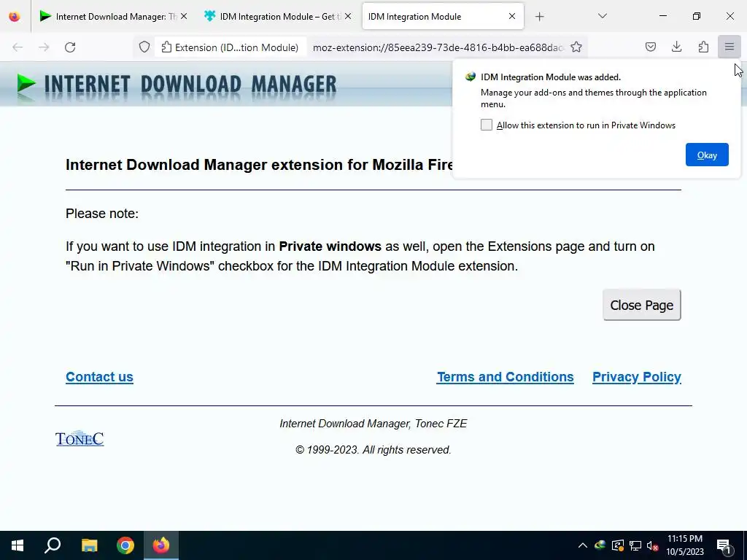This screenshot has width=747, height=560.
Task: Open the Contact us link
Action: point(99,377)
